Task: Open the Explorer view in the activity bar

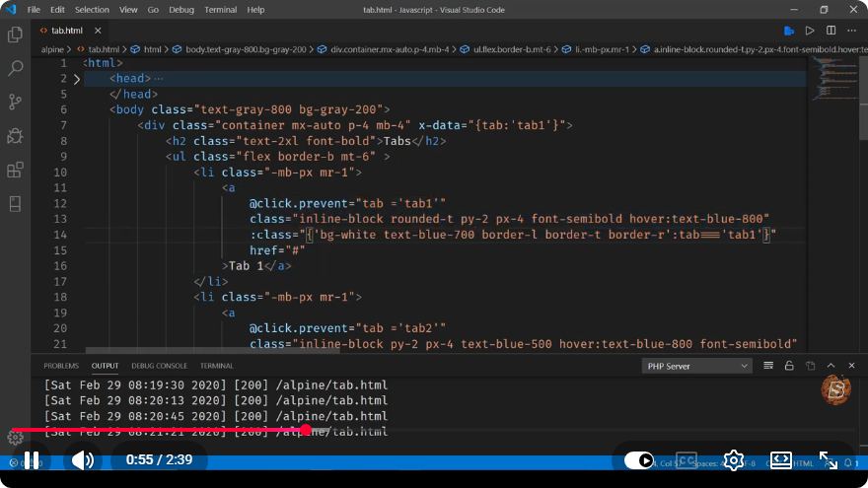Action: point(15,35)
